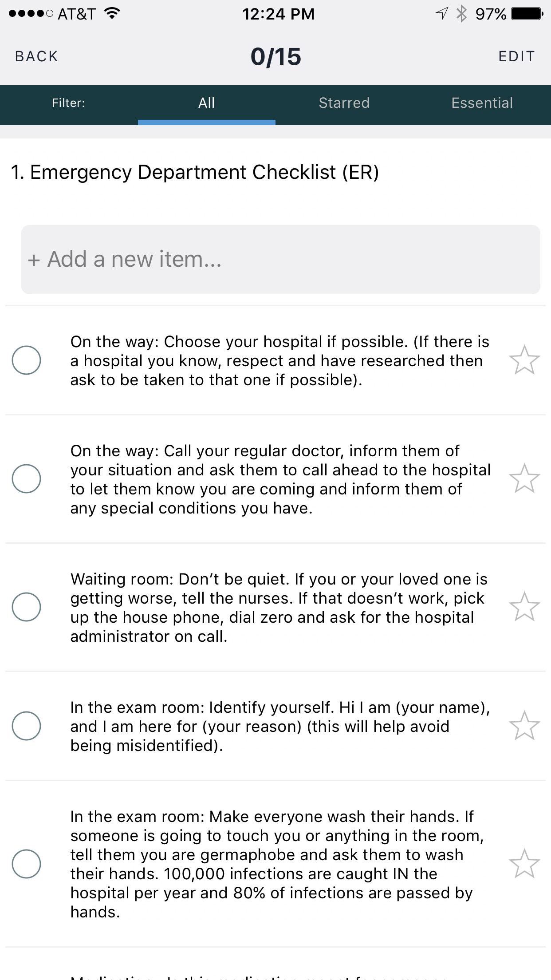Tap the Bluetooth icon in status bar
This screenshot has height=980, width=551.
point(462,14)
